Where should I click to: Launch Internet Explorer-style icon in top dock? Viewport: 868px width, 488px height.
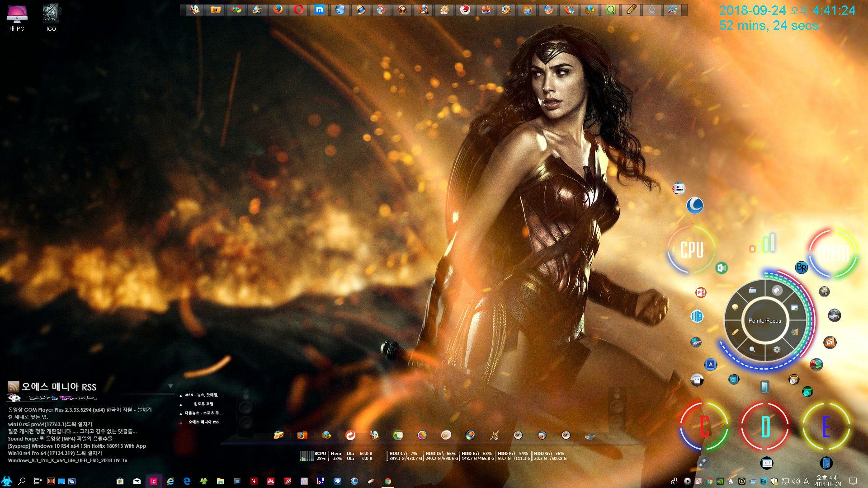coord(257,9)
